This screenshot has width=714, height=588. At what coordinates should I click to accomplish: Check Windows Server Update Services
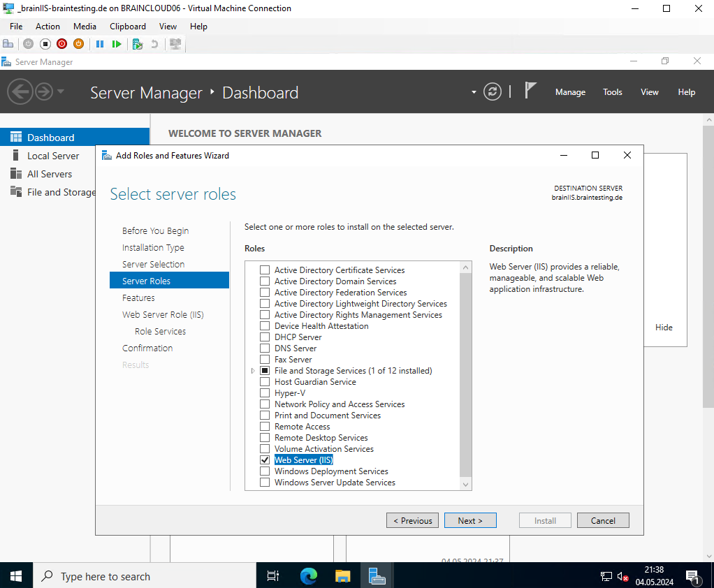265,482
